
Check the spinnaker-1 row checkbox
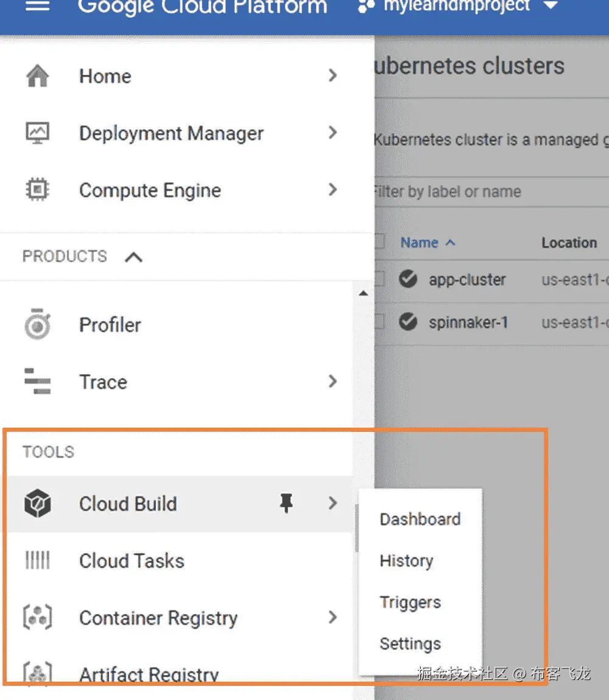click(379, 322)
